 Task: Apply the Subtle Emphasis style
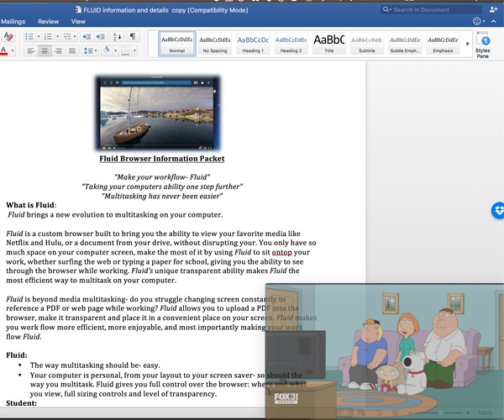tap(405, 44)
